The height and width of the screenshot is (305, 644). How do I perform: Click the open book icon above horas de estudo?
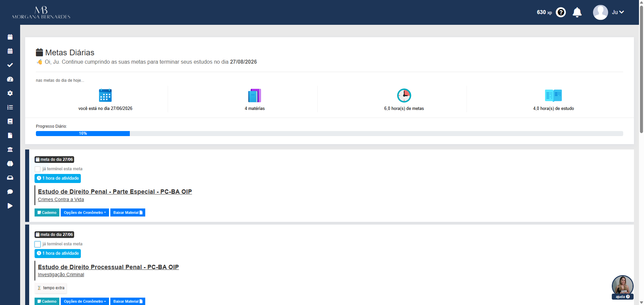553,95
